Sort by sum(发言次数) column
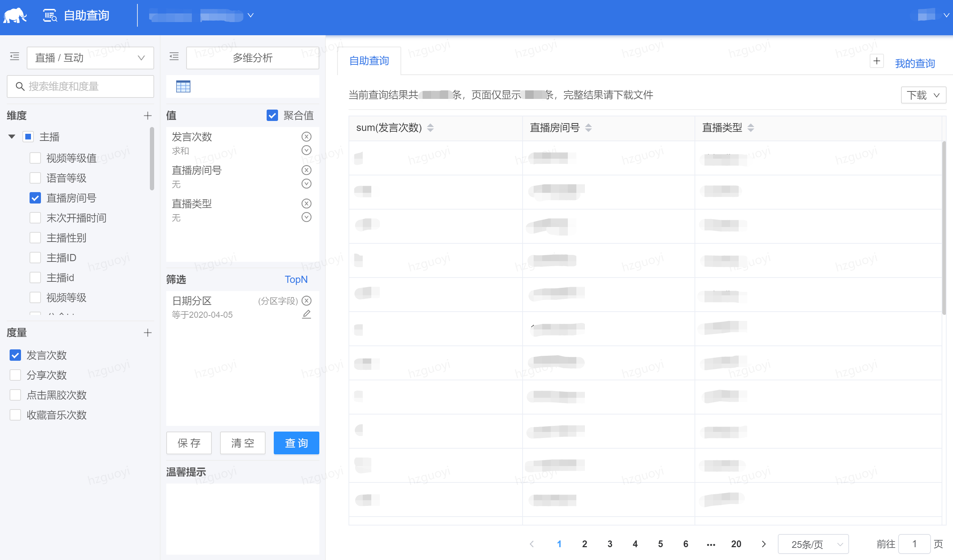953x560 pixels. (430, 128)
